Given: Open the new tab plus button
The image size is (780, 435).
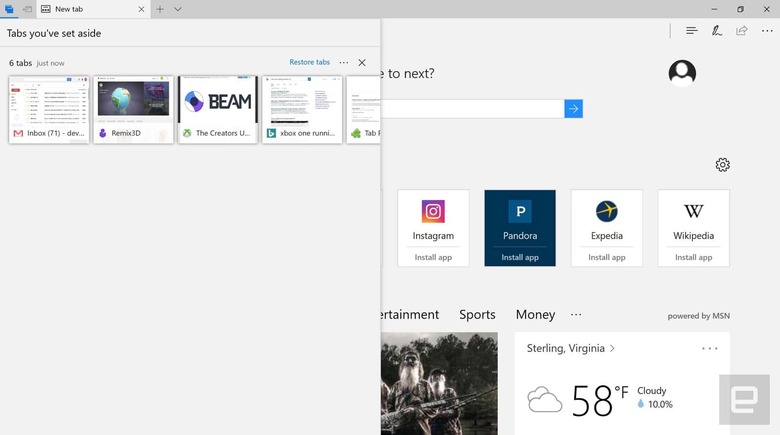Looking at the screenshot, I should [160, 9].
